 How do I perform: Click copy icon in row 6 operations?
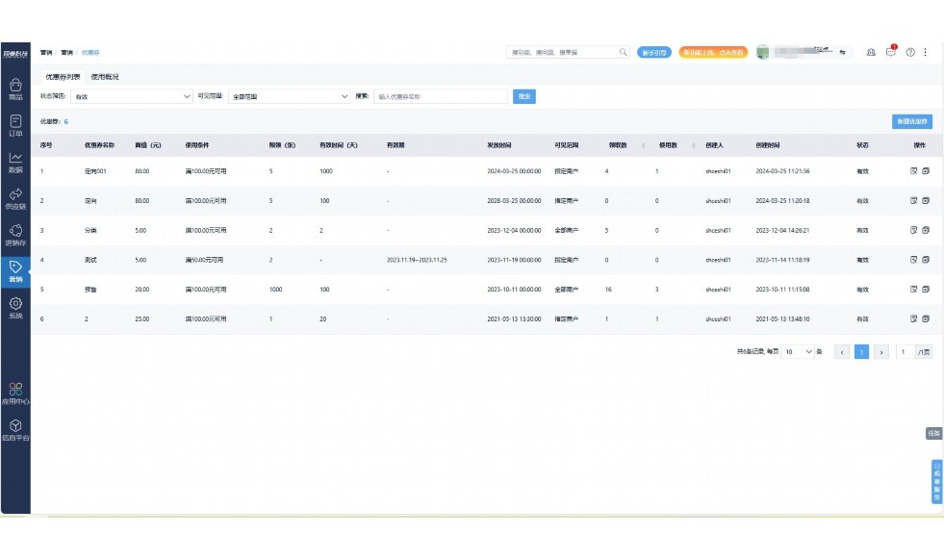926,318
